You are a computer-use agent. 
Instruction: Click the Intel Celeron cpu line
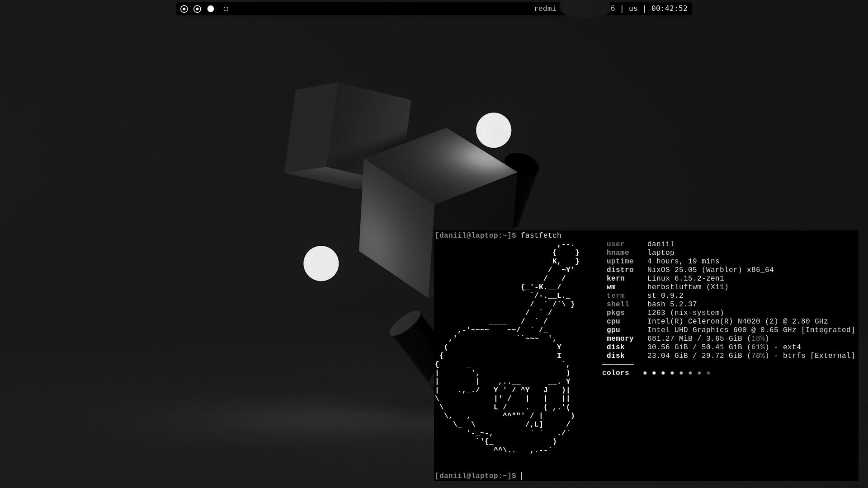pyautogui.click(x=737, y=322)
